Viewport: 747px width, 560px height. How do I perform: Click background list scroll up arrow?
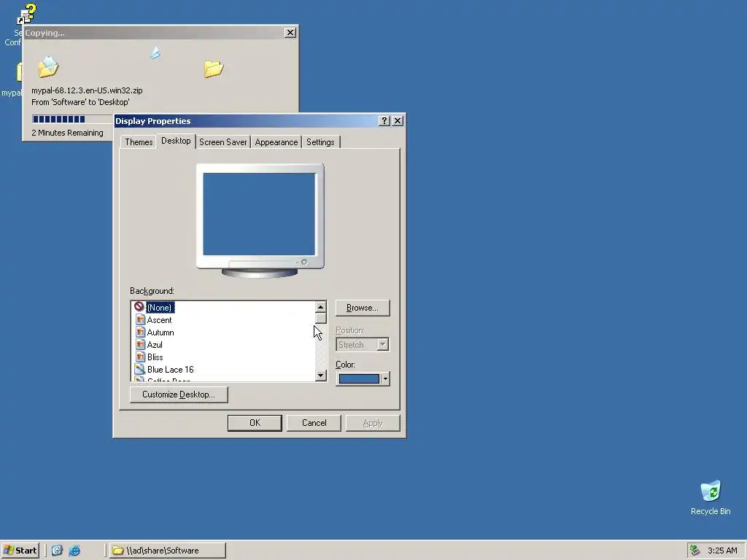pyautogui.click(x=321, y=307)
